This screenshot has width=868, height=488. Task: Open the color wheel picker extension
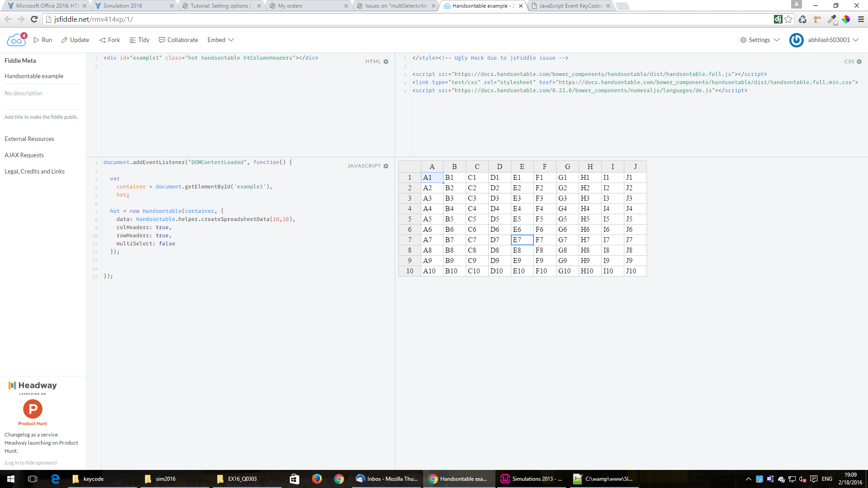coord(846,19)
